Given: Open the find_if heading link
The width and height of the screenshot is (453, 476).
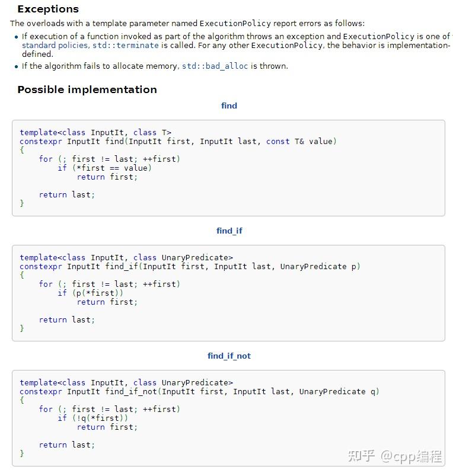Looking at the screenshot, I should coord(229,231).
